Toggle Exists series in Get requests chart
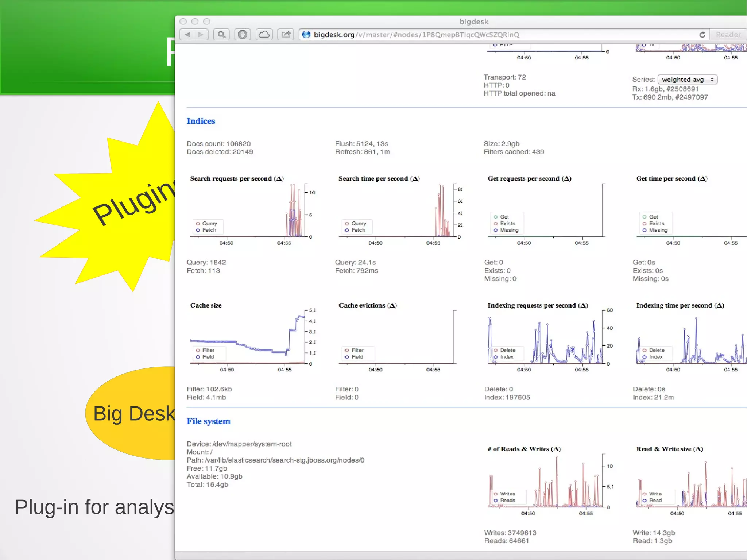 coord(504,223)
